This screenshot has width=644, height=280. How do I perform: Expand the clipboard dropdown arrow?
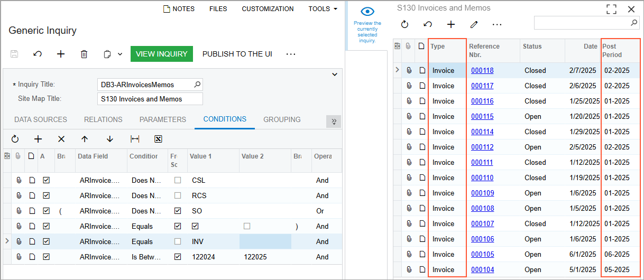[x=120, y=54]
